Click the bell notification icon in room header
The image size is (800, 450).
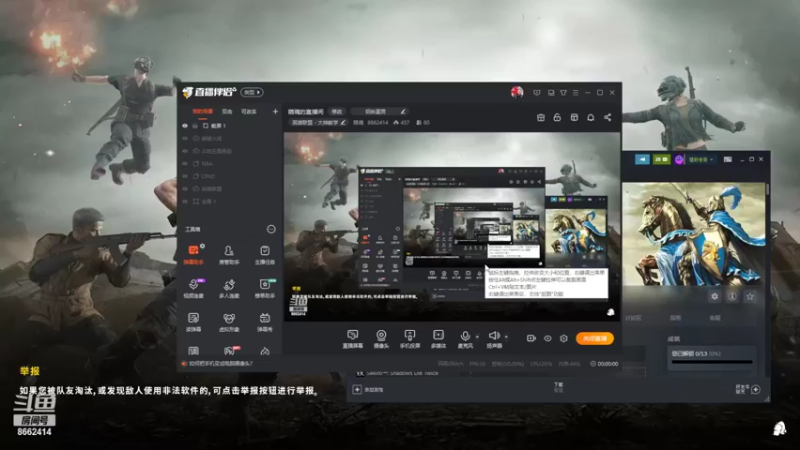click(x=591, y=117)
